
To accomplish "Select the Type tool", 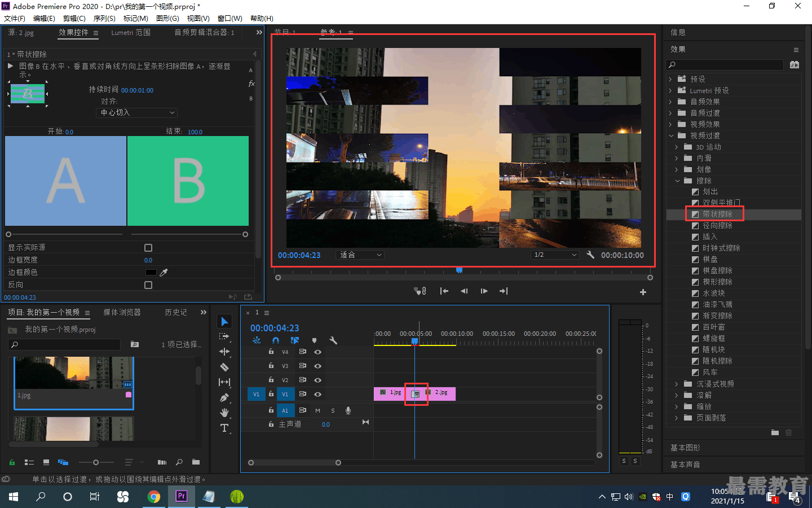I will (x=224, y=428).
